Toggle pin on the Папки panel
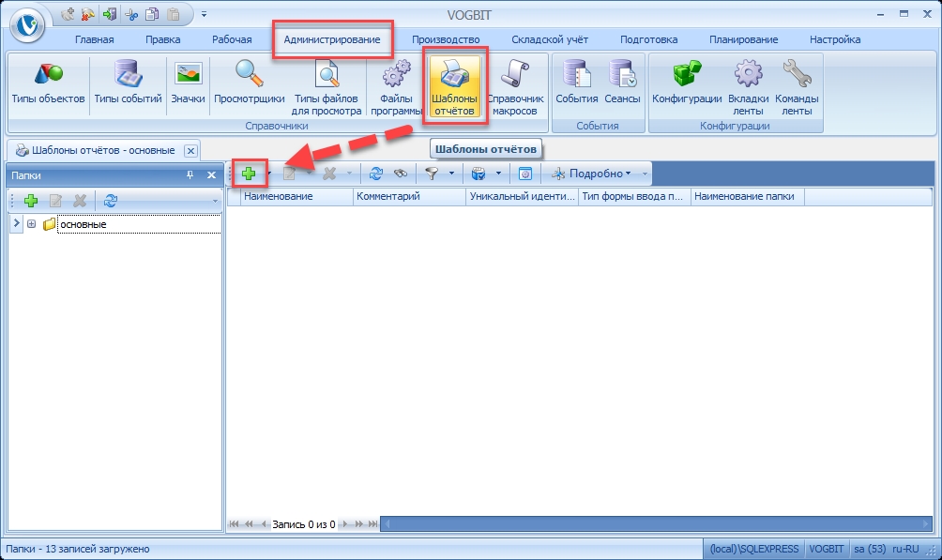942x560 pixels. [190, 174]
